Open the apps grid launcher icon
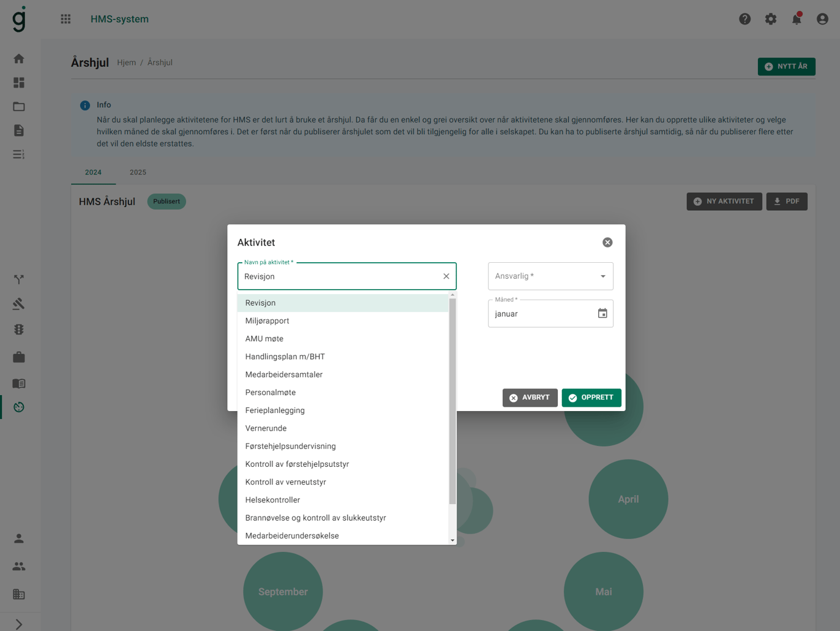The width and height of the screenshot is (840, 631). click(x=66, y=19)
